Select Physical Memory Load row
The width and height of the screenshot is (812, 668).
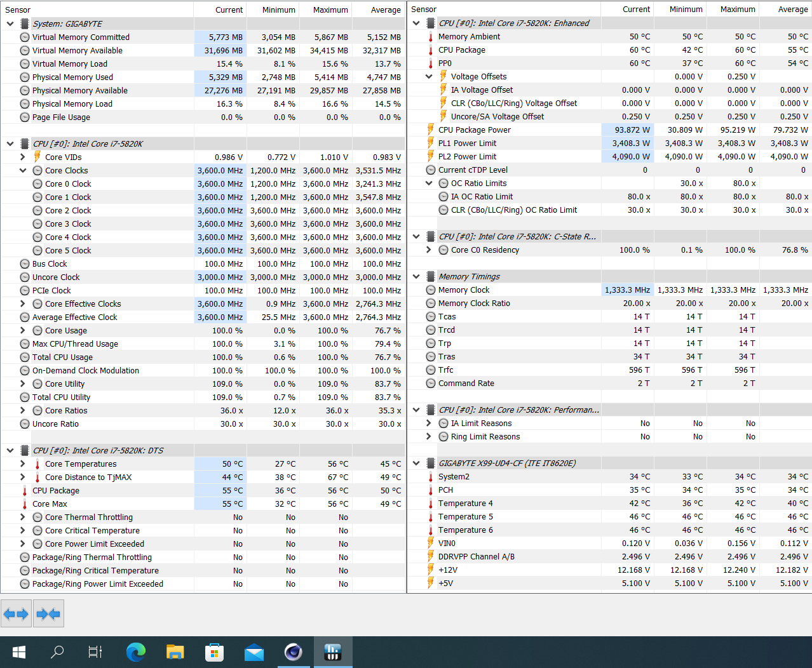pos(203,104)
